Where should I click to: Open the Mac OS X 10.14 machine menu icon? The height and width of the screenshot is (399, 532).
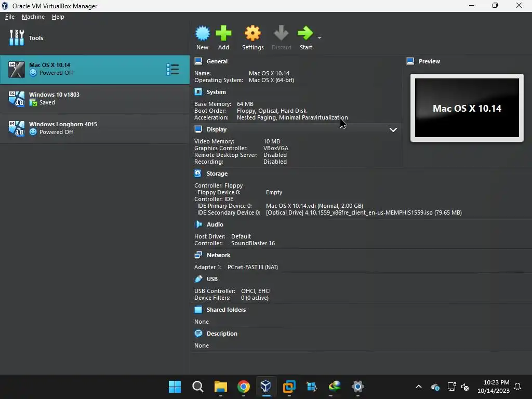tap(172, 69)
